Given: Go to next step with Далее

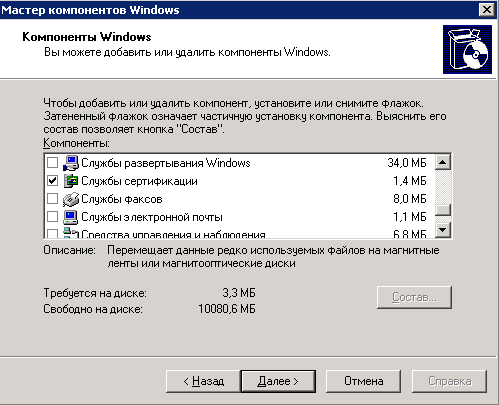Looking at the screenshot, I should [278, 381].
